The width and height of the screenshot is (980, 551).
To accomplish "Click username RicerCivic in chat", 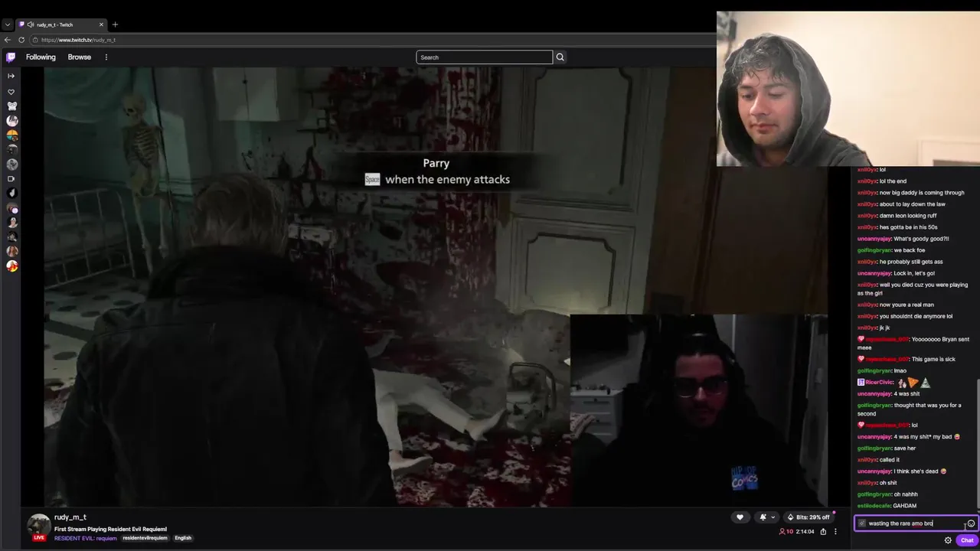I will coord(879,382).
